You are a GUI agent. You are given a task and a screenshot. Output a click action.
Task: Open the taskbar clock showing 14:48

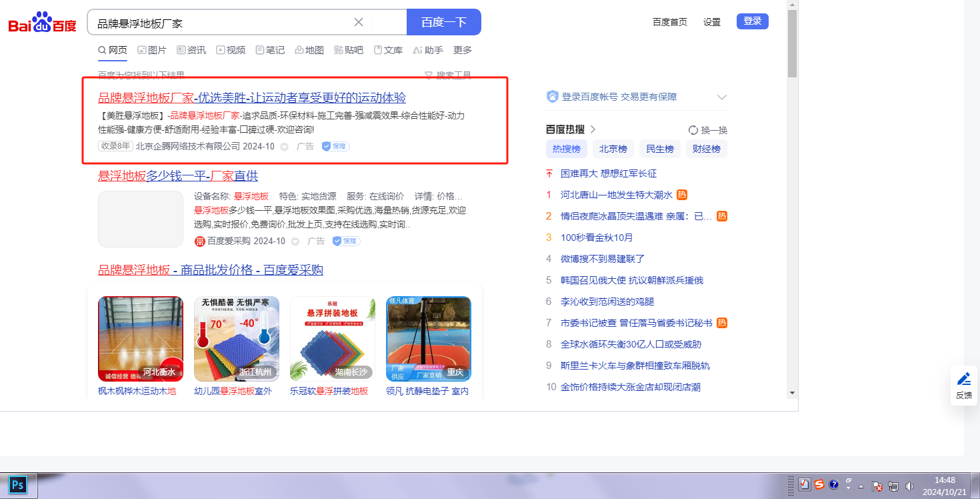point(945,486)
